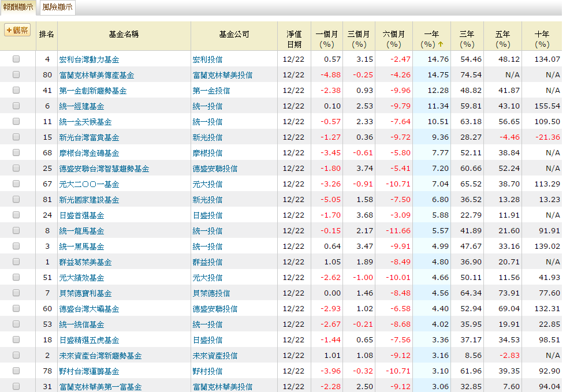
Task: Toggle checkbox next to 野村台灣運籌基金
Action: click(x=16, y=371)
